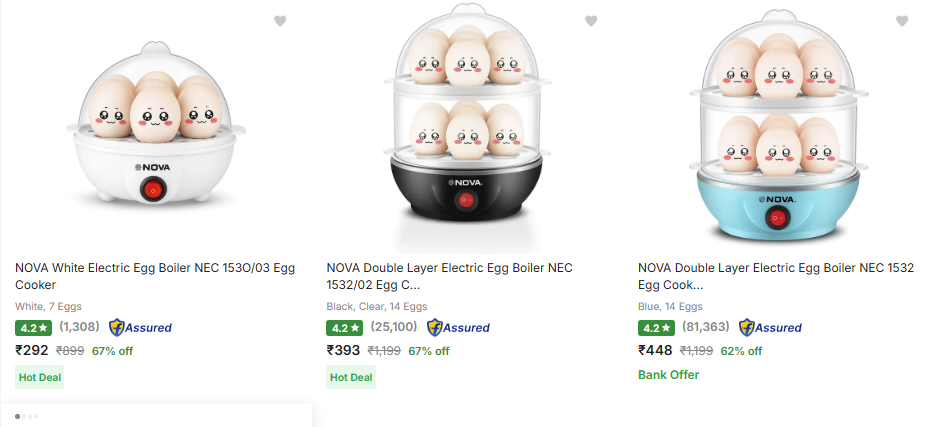Click the carousel pagination dots
The height and width of the screenshot is (427, 938).
[x=27, y=416]
